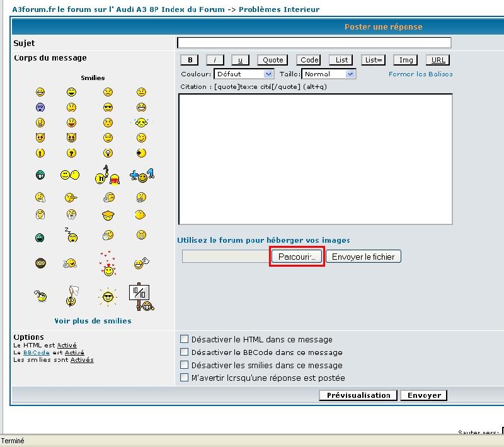Insert the 10/10 sign smiley
Image resolution: width=504 pixels, height=447 pixels.
tap(141, 296)
